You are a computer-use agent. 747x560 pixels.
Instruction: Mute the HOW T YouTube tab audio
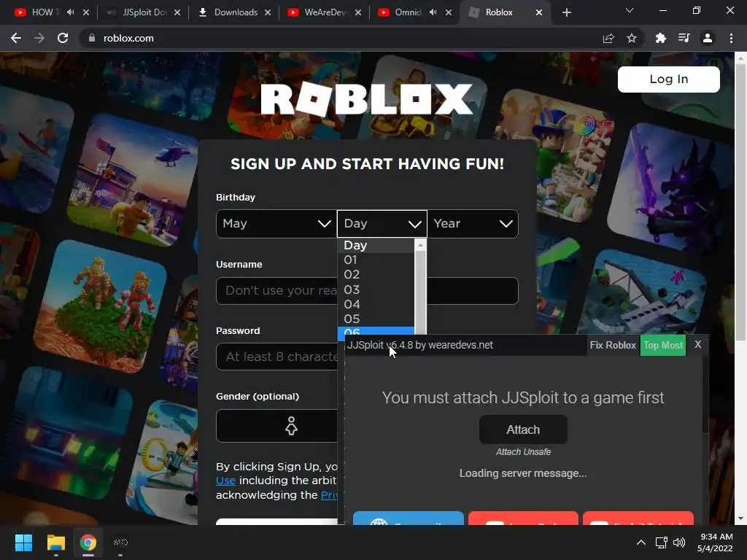[71, 12]
